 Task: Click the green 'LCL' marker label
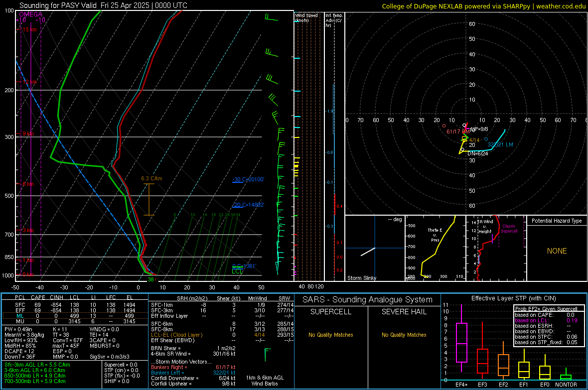pos(237,271)
